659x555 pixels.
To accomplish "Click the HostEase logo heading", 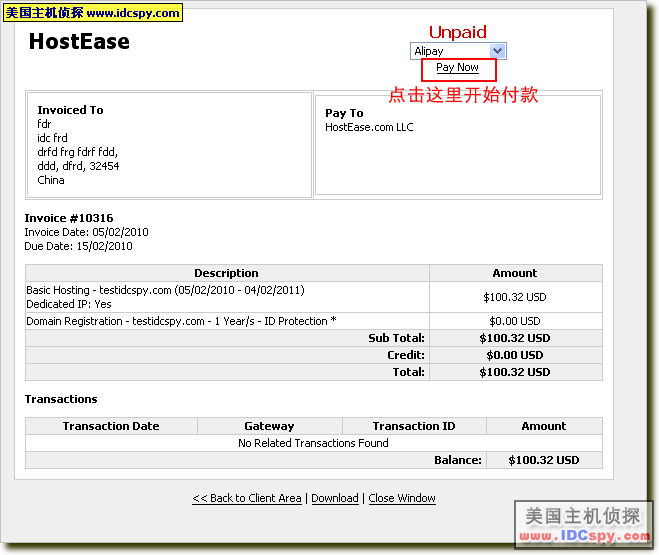I will tap(79, 41).
